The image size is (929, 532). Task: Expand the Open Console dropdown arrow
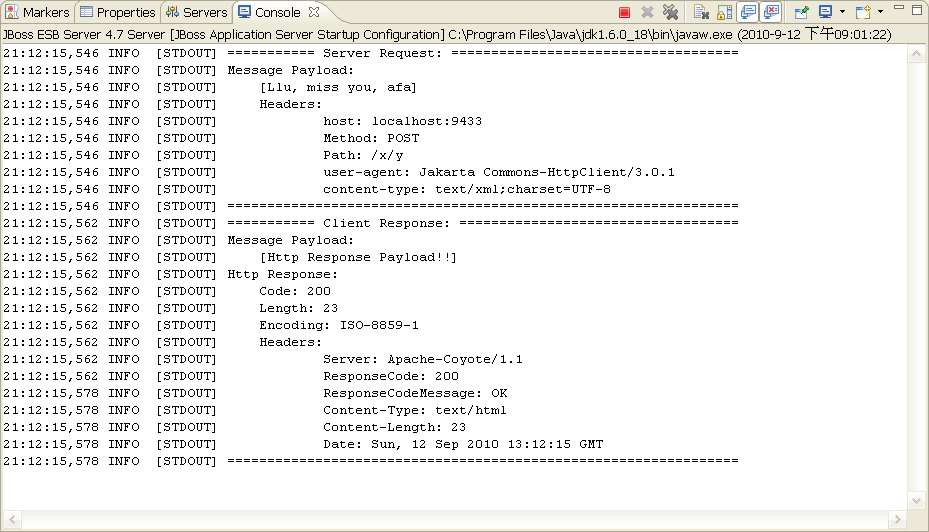pos(880,12)
